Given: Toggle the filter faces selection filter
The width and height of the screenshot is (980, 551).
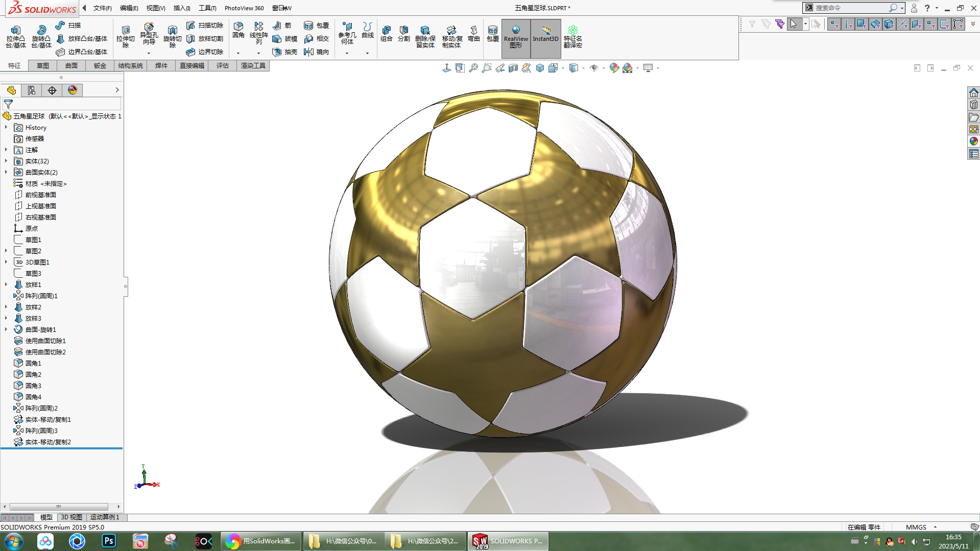Looking at the screenshot, I should (862, 24).
